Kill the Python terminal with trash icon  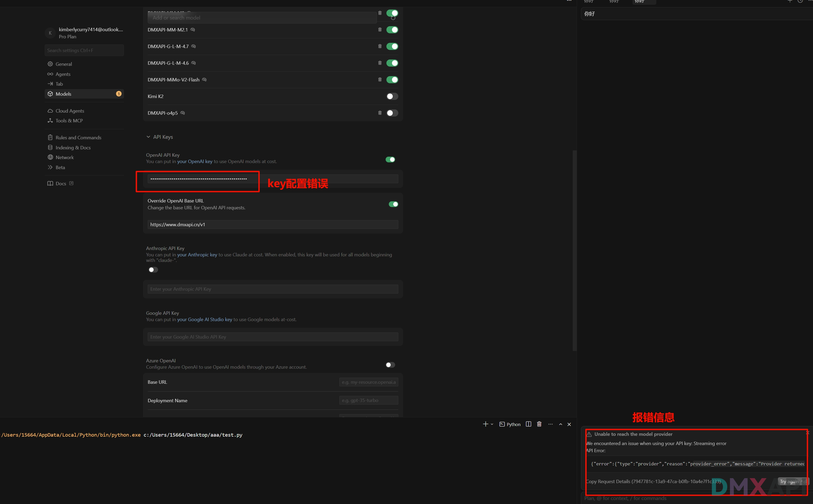pyautogui.click(x=539, y=424)
